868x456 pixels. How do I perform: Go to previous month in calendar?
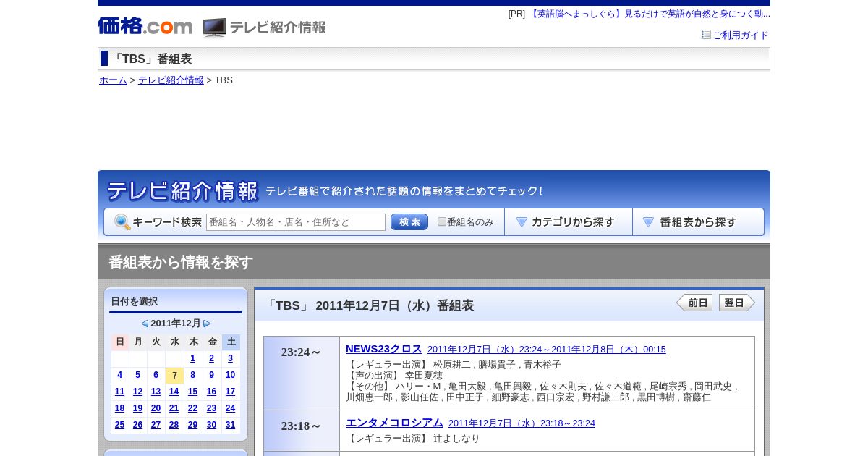click(x=145, y=324)
